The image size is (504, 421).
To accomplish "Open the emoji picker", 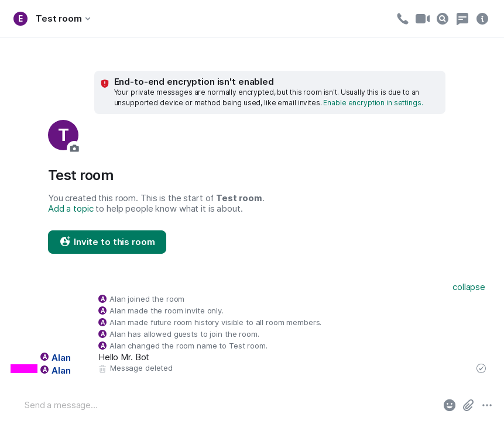I will [x=450, y=405].
